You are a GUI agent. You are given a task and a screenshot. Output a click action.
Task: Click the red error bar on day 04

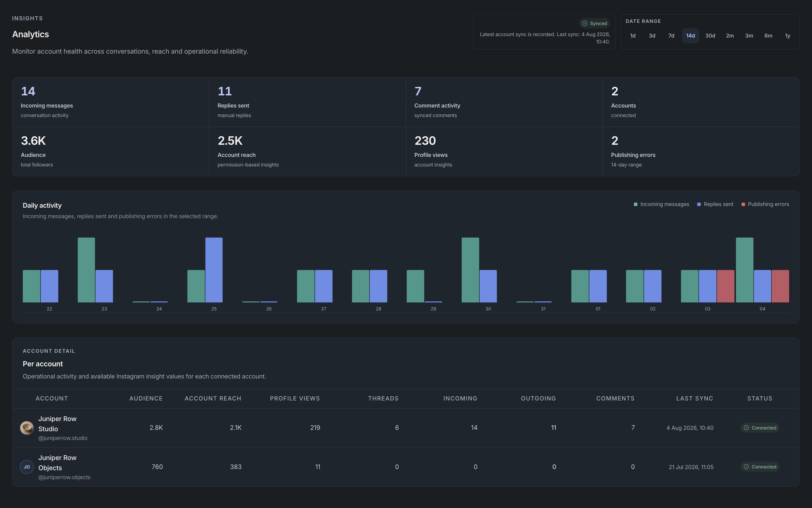point(780,286)
